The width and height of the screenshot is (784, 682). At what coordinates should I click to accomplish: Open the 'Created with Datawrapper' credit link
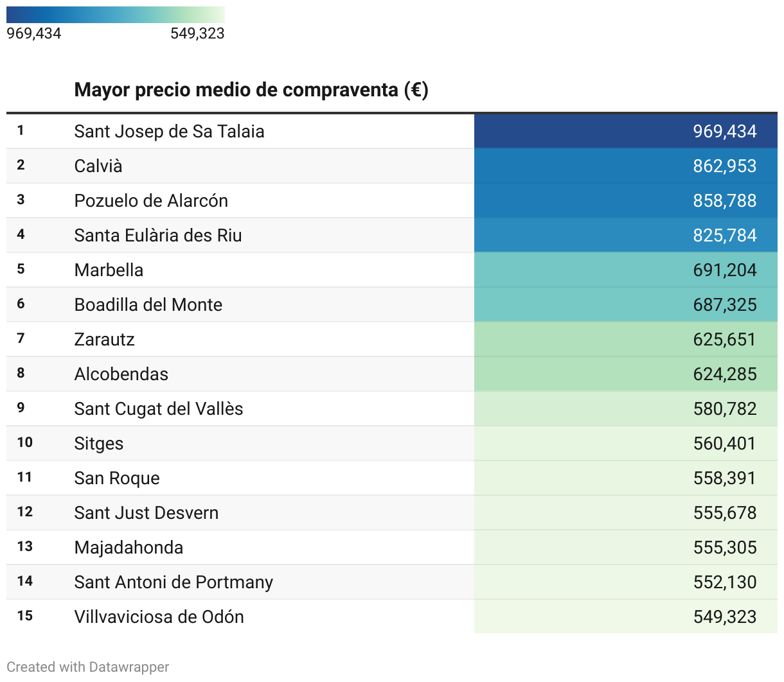click(x=88, y=667)
